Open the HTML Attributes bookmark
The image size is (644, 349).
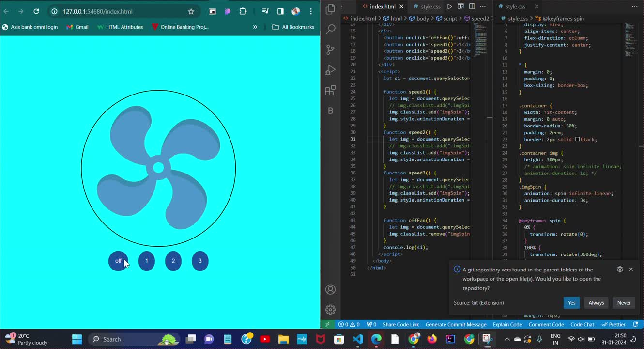coord(120,27)
